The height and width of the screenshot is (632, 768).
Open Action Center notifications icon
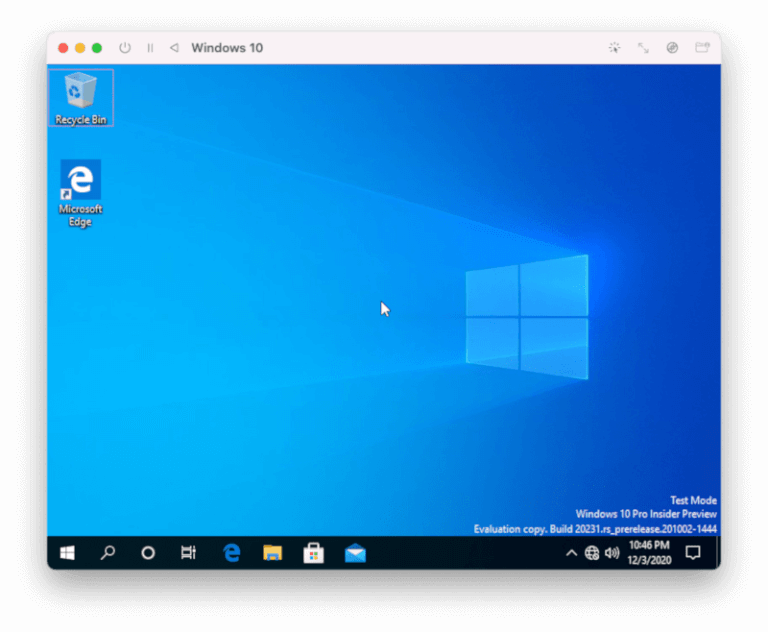pos(693,553)
